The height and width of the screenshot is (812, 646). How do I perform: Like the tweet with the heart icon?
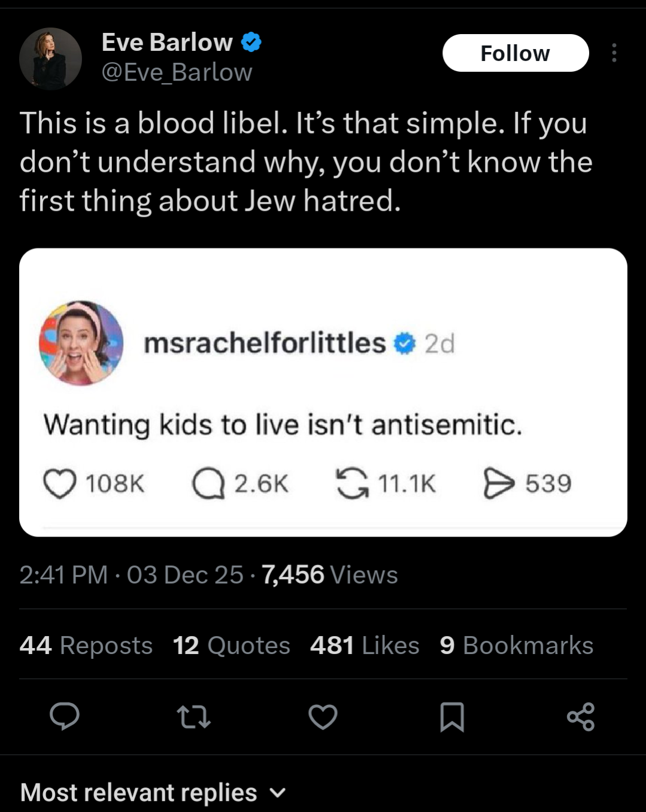click(x=323, y=717)
